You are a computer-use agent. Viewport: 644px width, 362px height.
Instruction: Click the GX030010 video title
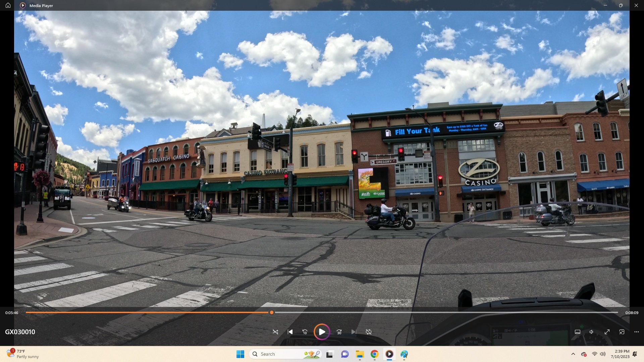pos(20,332)
